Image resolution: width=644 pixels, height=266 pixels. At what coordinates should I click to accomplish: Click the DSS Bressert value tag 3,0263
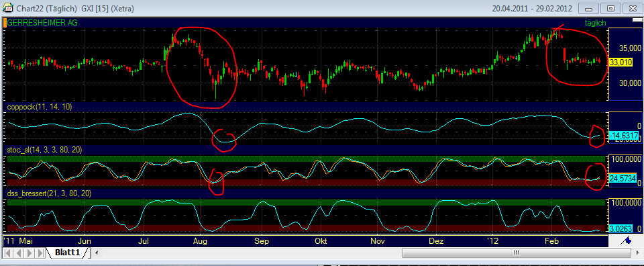621,228
